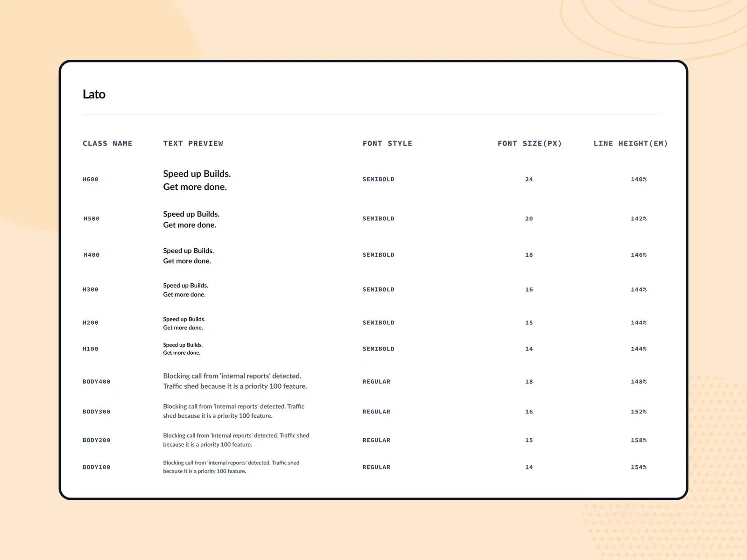Click the H600 text preview sample
The height and width of the screenshot is (560, 747).
[197, 180]
